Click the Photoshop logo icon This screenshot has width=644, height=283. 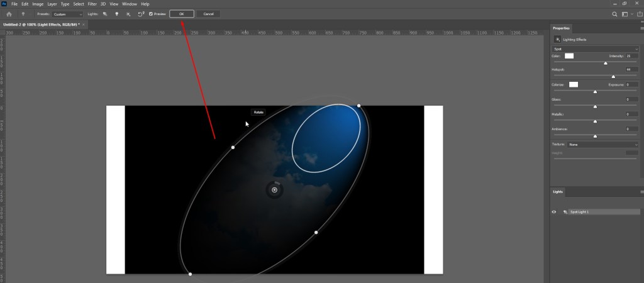(4, 4)
